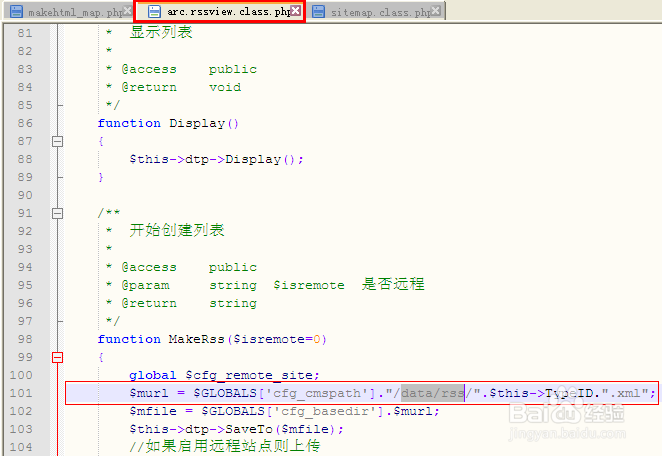Click on "$mfile = $GLOBALS['cfg_basedir']" line

(285, 411)
